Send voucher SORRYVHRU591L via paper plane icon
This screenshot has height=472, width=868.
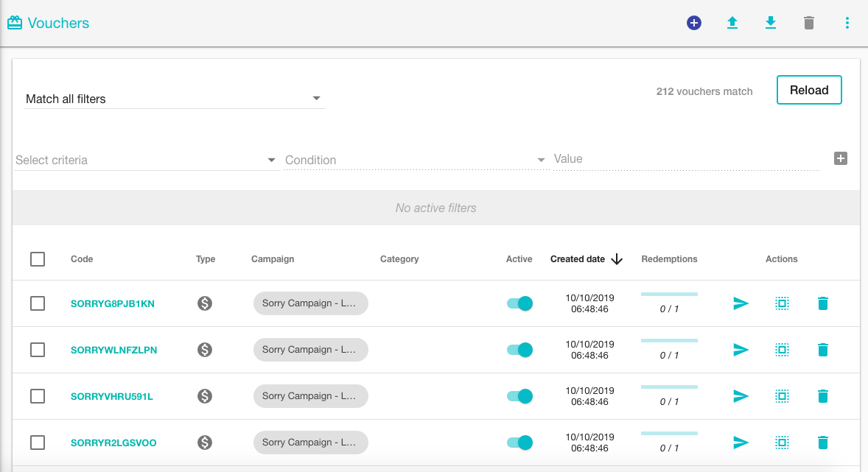(741, 396)
